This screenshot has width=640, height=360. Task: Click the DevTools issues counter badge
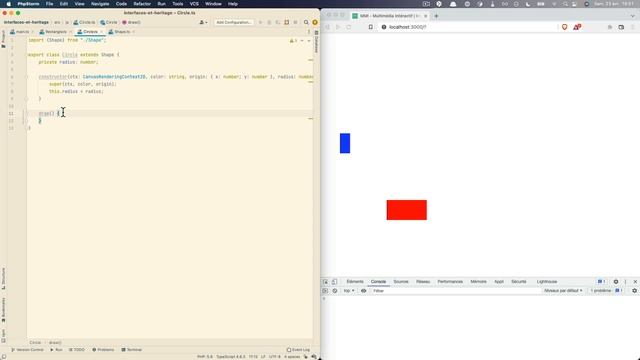click(x=601, y=282)
